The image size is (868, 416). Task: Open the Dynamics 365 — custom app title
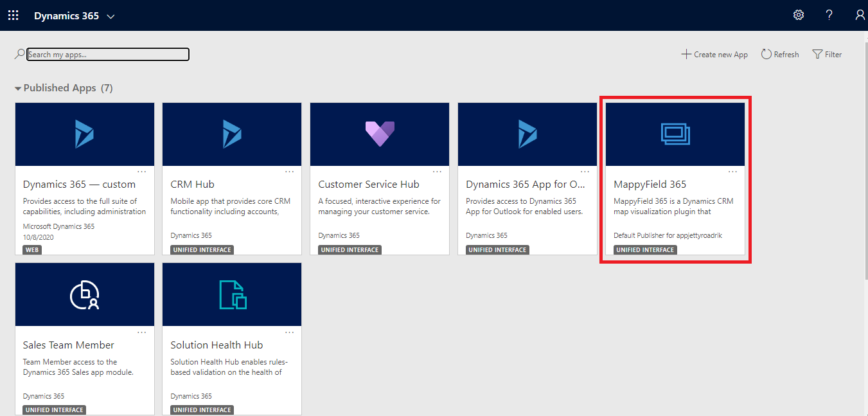(x=79, y=185)
